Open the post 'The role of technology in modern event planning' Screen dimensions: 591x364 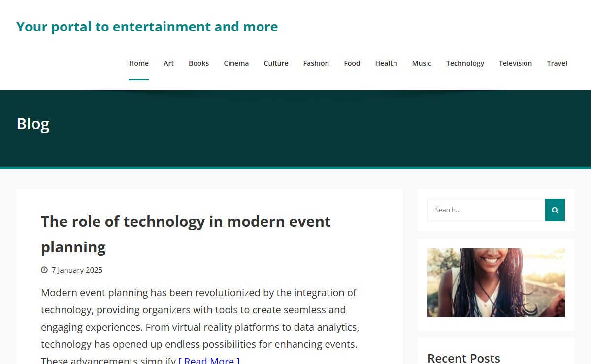186,234
